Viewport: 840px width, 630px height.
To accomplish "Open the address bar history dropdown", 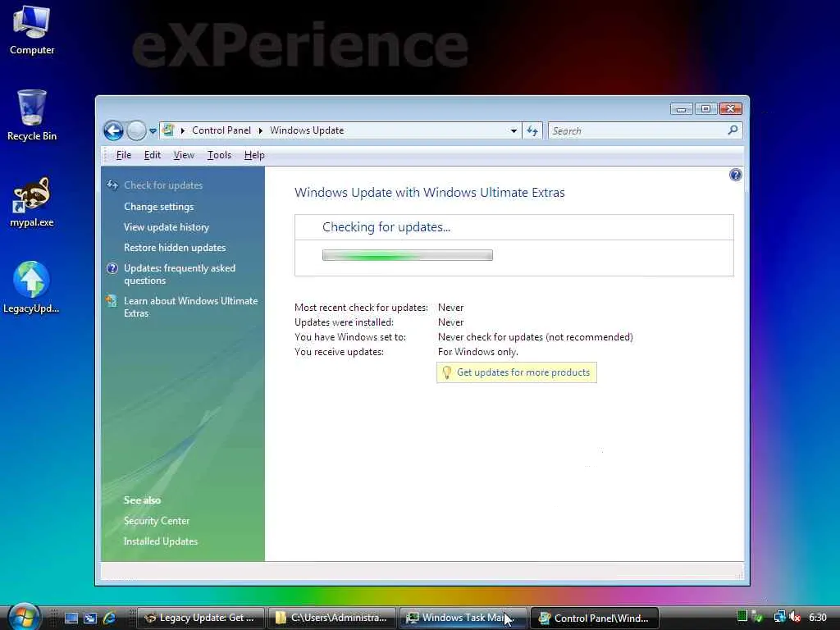I will tap(514, 130).
